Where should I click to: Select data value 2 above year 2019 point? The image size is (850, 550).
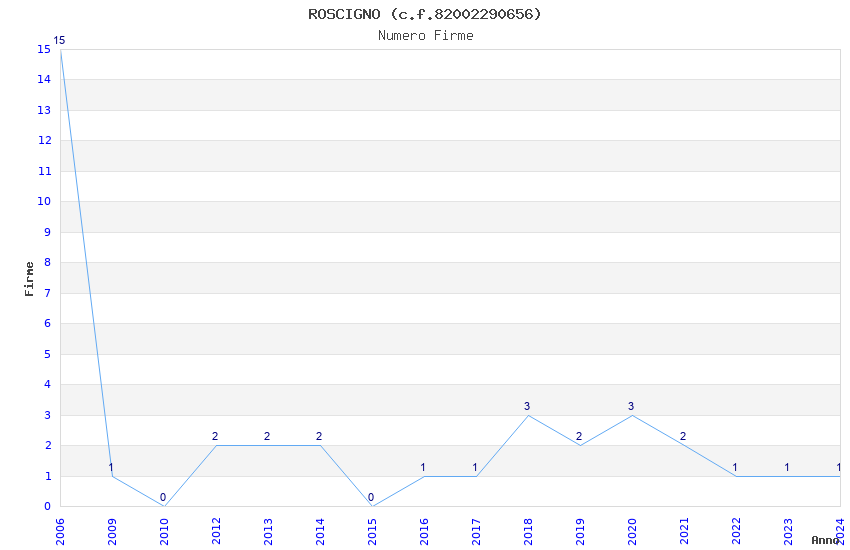(579, 436)
